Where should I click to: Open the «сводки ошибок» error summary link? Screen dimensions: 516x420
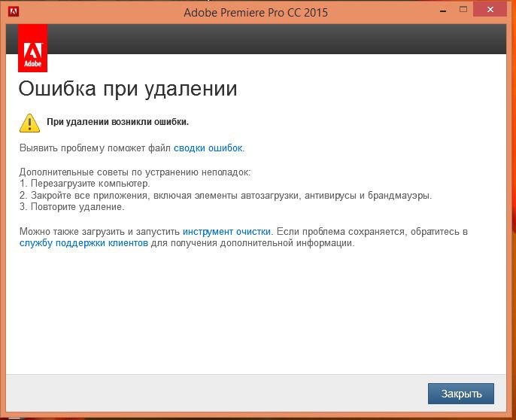point(208,148)
